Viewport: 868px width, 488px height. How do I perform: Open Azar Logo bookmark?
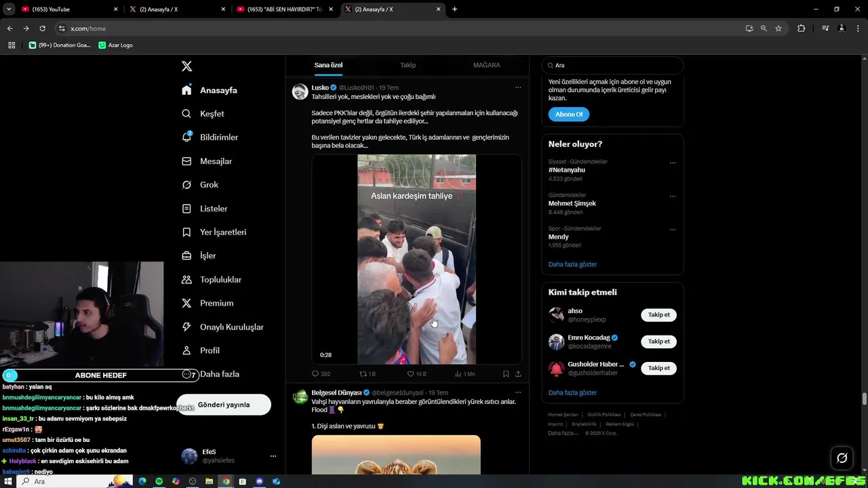click(115, 45)
